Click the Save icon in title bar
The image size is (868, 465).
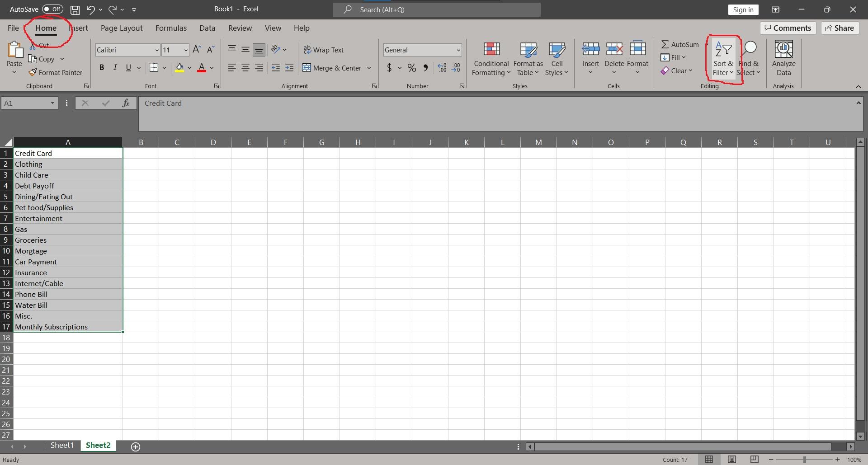tap(75, 9)
